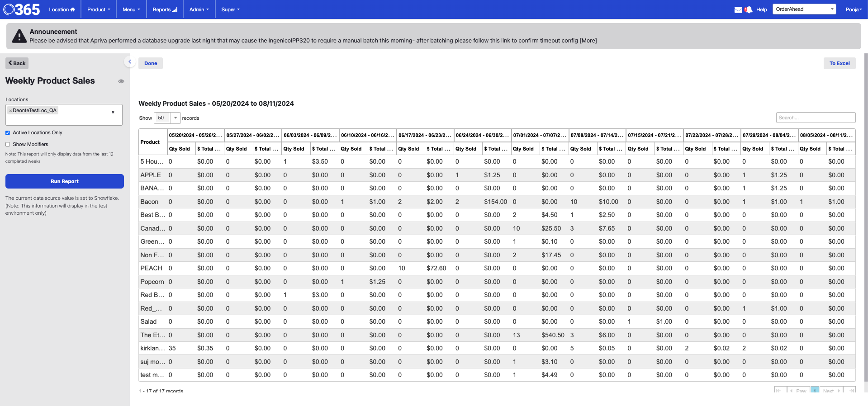Screen dimensions: 868x406
Task: Open the notification bell
Action: tap(749, 9)
